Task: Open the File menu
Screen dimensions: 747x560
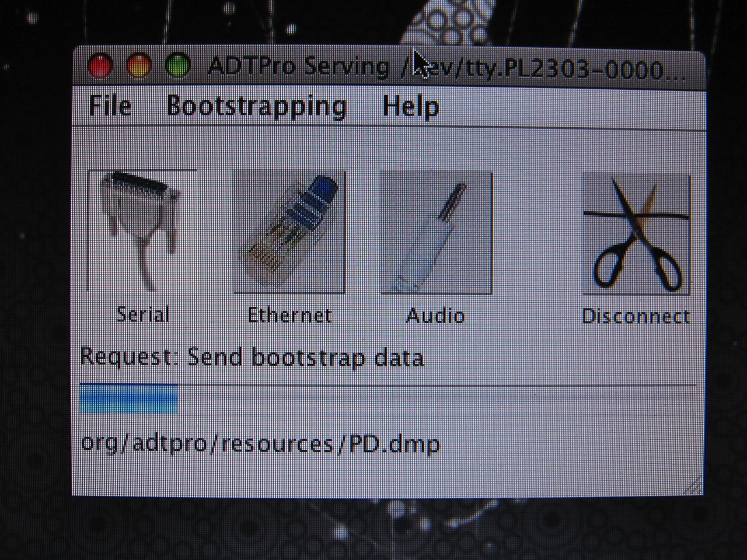Action: coord(110,106)
